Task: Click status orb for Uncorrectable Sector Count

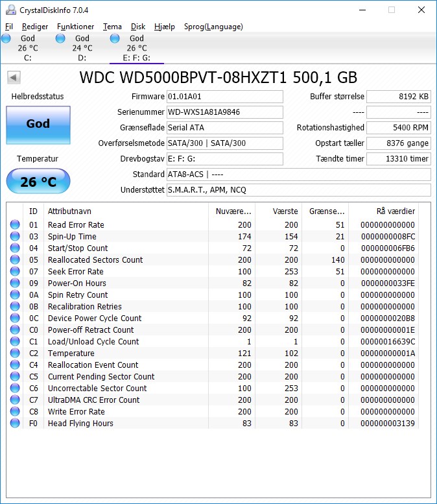Action: point(15,388)
